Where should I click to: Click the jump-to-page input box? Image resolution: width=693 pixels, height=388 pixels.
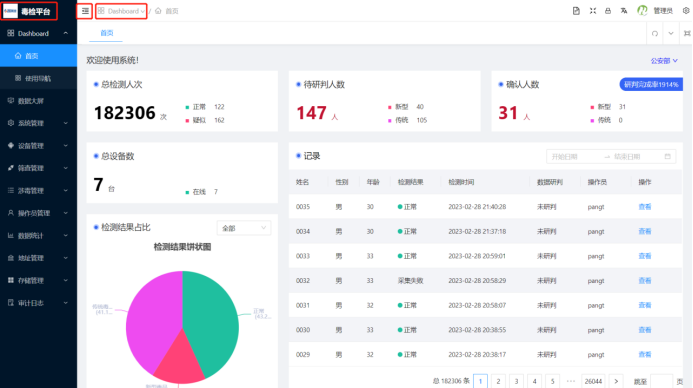(661, 381)
